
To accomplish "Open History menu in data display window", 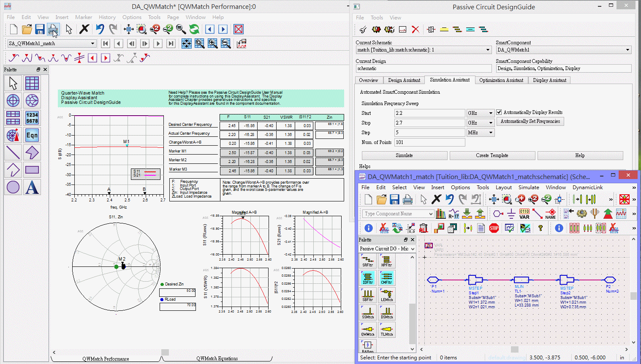I will pyautogui.click(x=107, y=17).
